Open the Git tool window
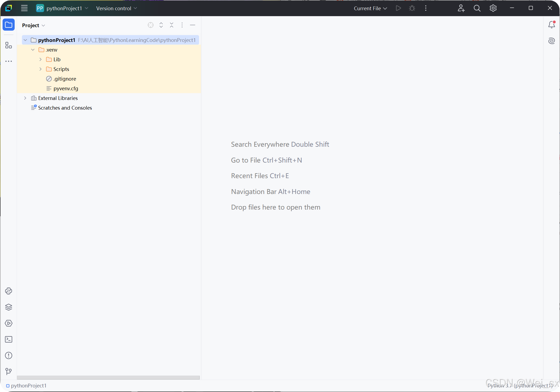The image size is (560, 392). 8,372
